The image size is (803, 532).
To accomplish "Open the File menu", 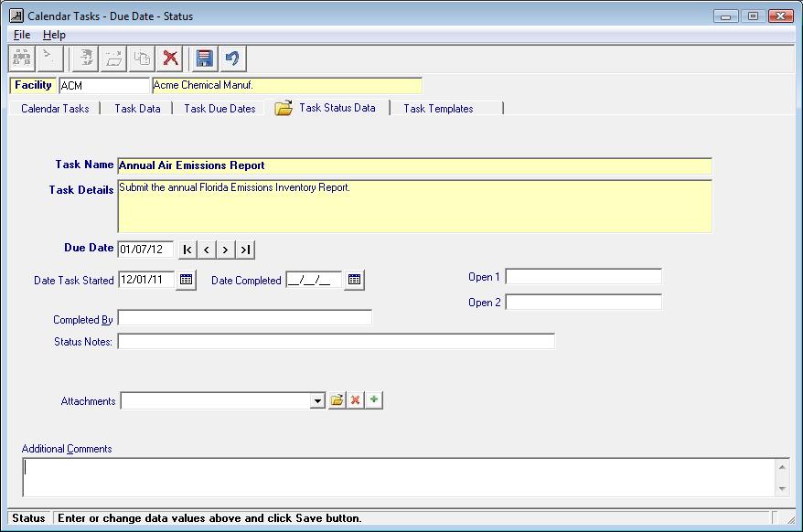I will point(22,35).
